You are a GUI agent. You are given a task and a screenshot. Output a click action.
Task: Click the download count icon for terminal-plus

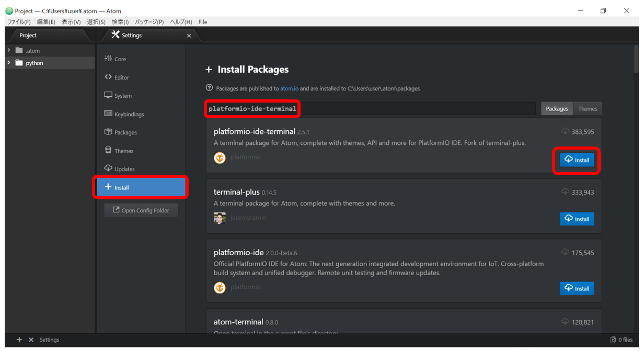(565, 192)
